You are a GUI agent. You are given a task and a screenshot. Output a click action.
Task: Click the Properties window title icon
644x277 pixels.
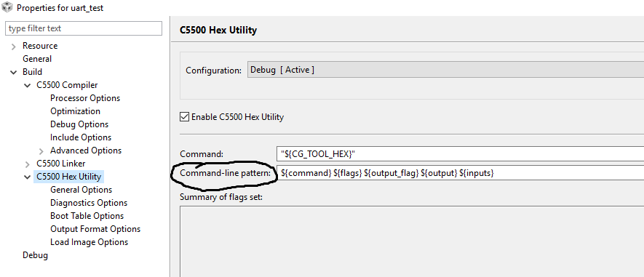pos(7,7)
